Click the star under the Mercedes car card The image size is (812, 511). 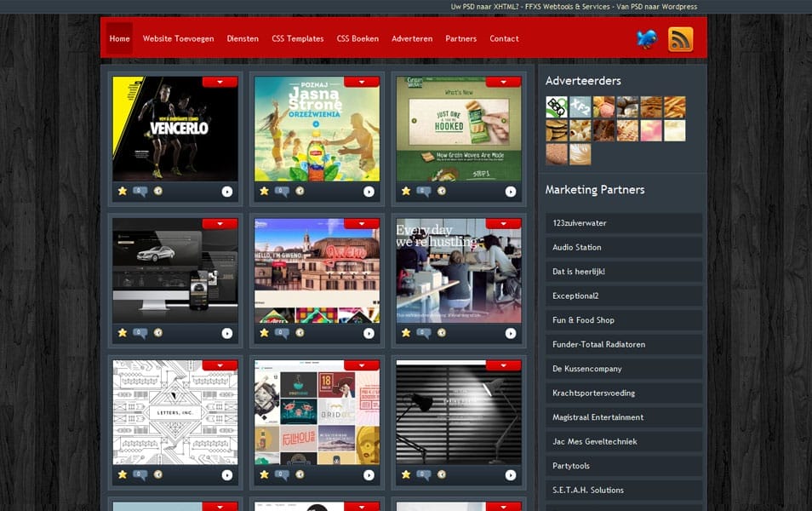(x=123, y=333)
